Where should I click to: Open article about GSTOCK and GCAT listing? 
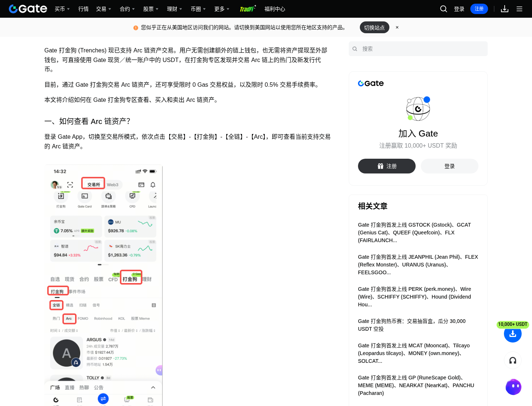pos(418,233)
